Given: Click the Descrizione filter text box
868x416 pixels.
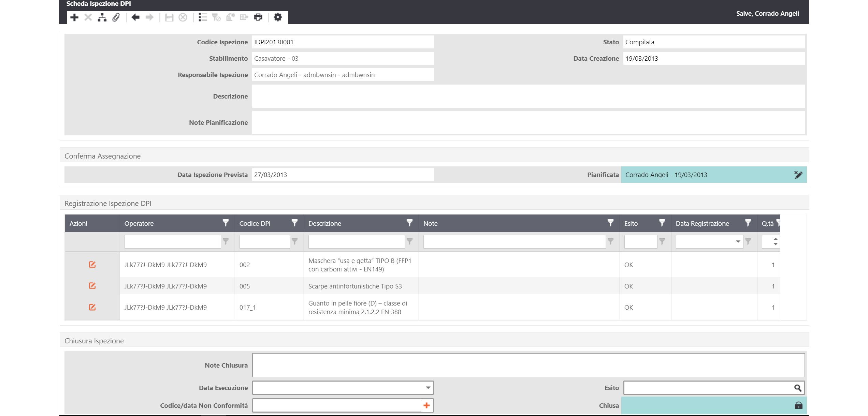Looking at the screenshot, I should point(357,242).
